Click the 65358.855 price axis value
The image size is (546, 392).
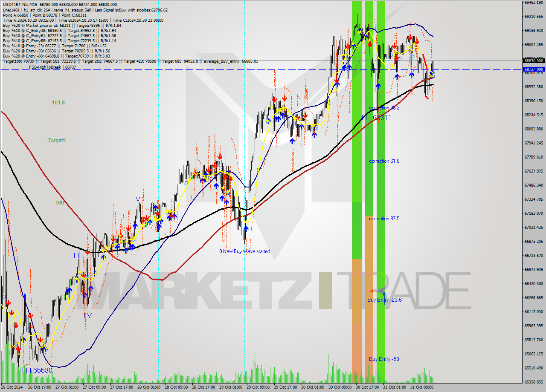(534, 382)
